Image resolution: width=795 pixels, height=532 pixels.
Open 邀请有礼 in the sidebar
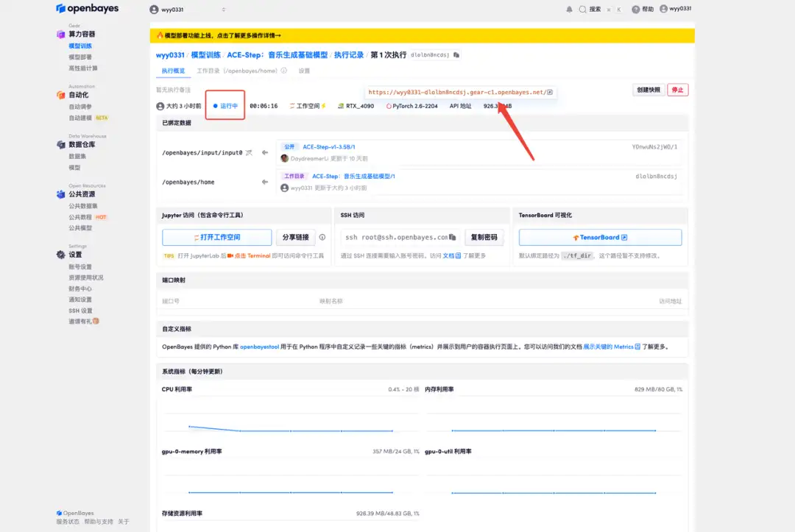pyautogui.click(x=84, y=322)
